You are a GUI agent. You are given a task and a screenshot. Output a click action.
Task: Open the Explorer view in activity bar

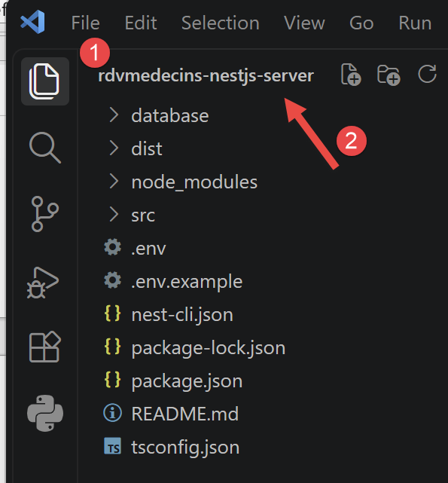pos(45,81)
